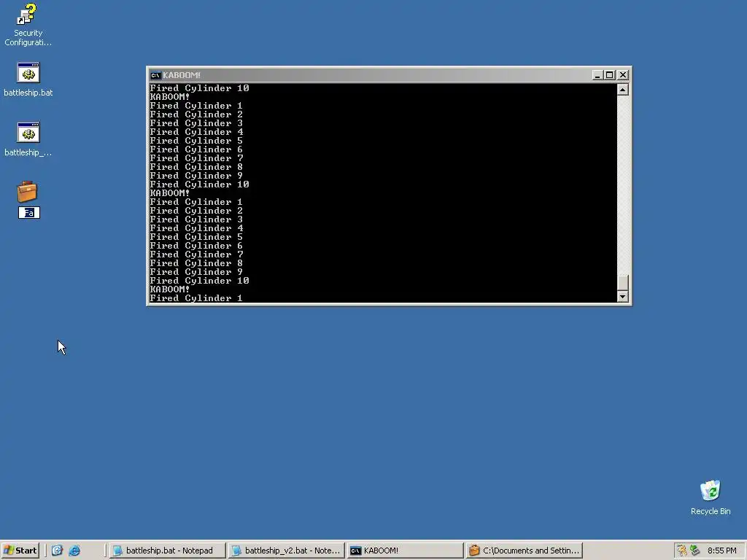Click the highlighted label under the briefcase icon
The image size is (747, 560).
[29, 213]
